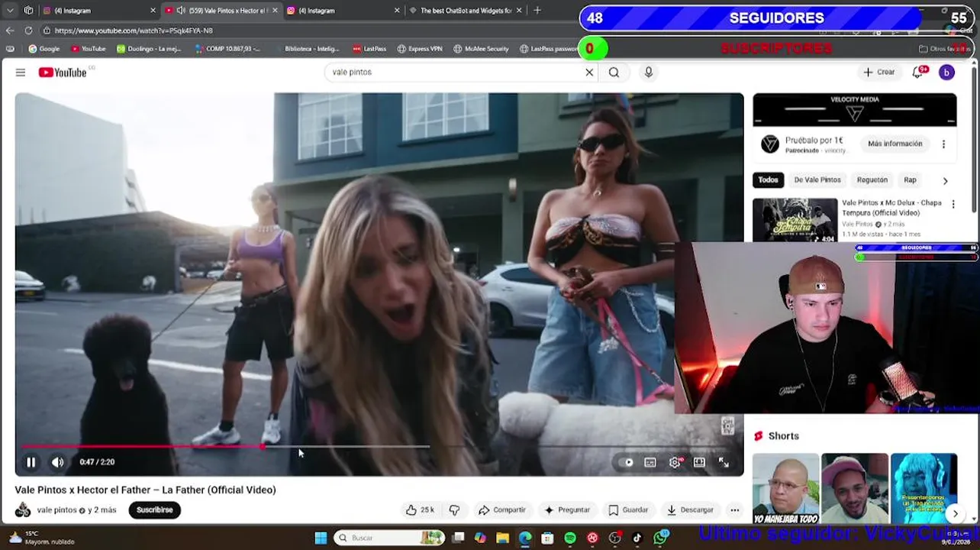Open the vale pintos channel link
This screenshot has width=980, height=550.
click(57, 510)
